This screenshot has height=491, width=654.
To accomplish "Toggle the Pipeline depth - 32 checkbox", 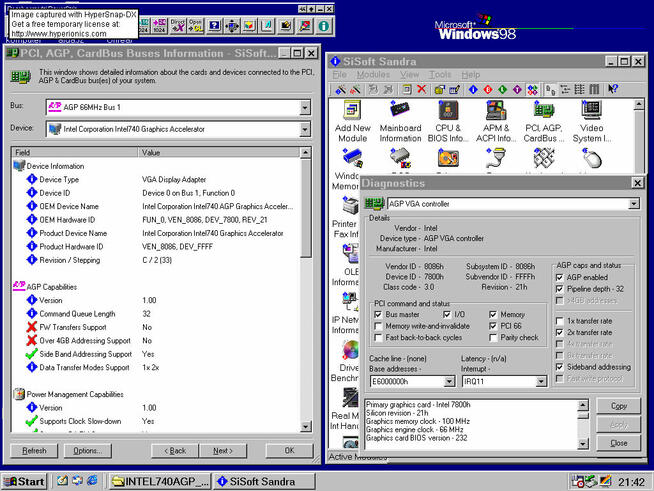I will coord(560,289).
